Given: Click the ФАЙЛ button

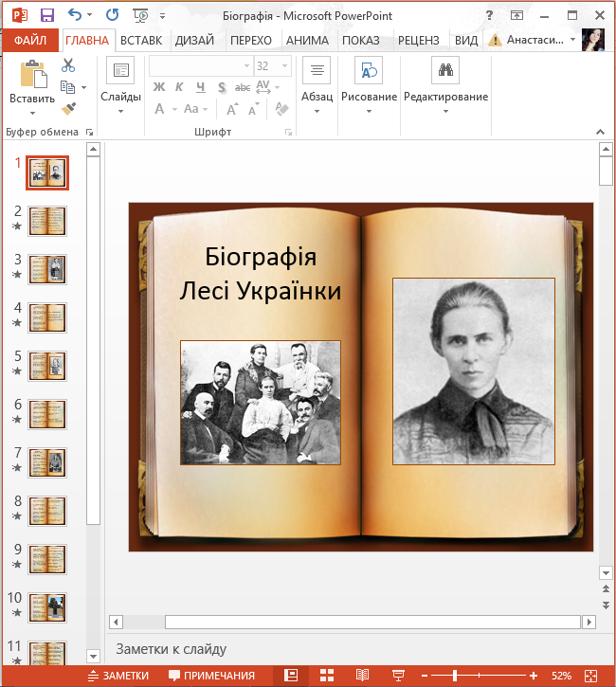Looking at the screenshot, I should coord(30,40).
